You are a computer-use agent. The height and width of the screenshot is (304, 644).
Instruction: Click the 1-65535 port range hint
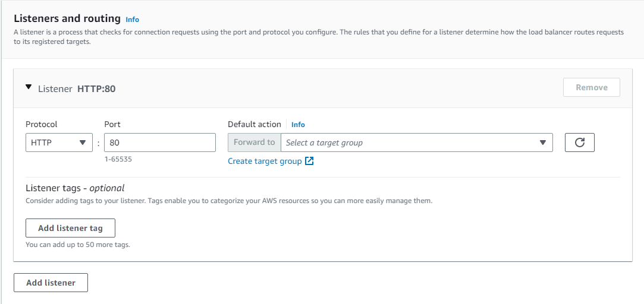(x=118, y=159)
